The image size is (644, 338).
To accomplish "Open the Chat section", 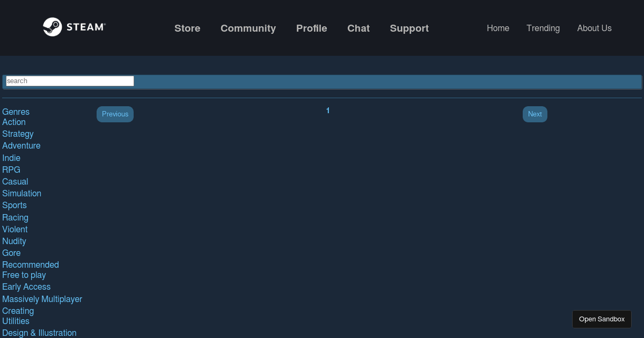I will [x=358, y=28].
